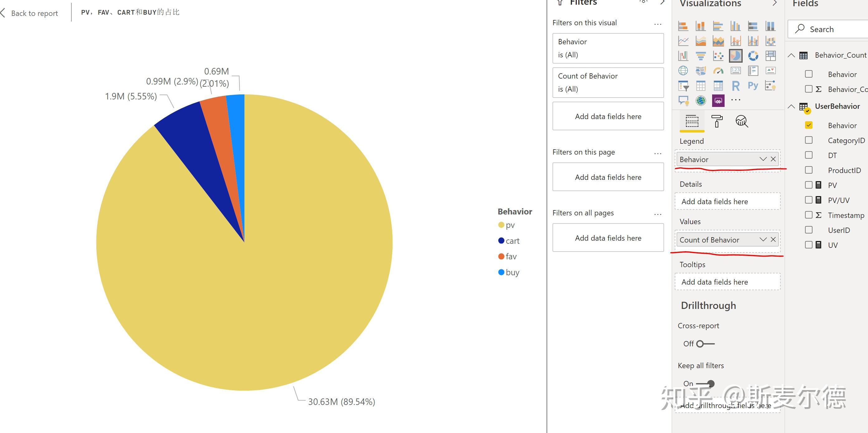868x433 pixels.
Task: Choose the matrix visual
Action: [718, 86]
